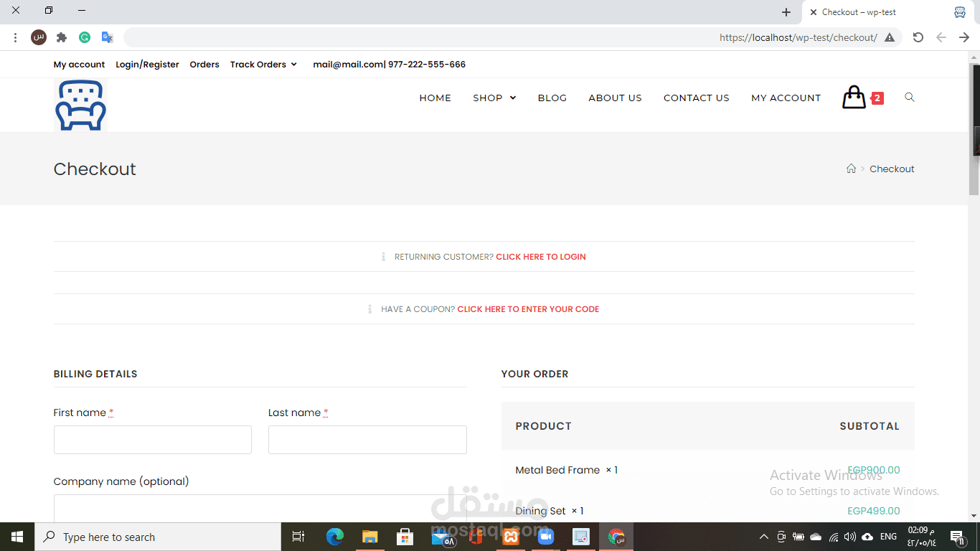
Task: Click the 'Click here to login' link
Action: click(x=541, y=257)
